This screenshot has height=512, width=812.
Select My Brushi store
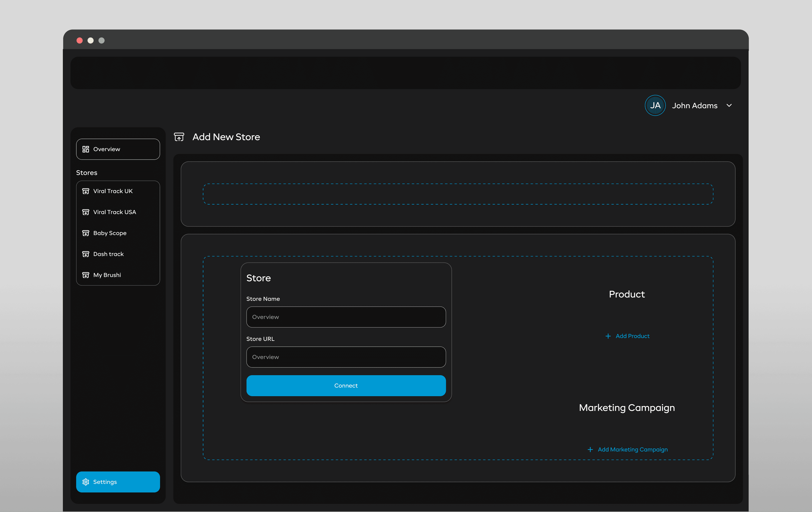pos(118,275)
